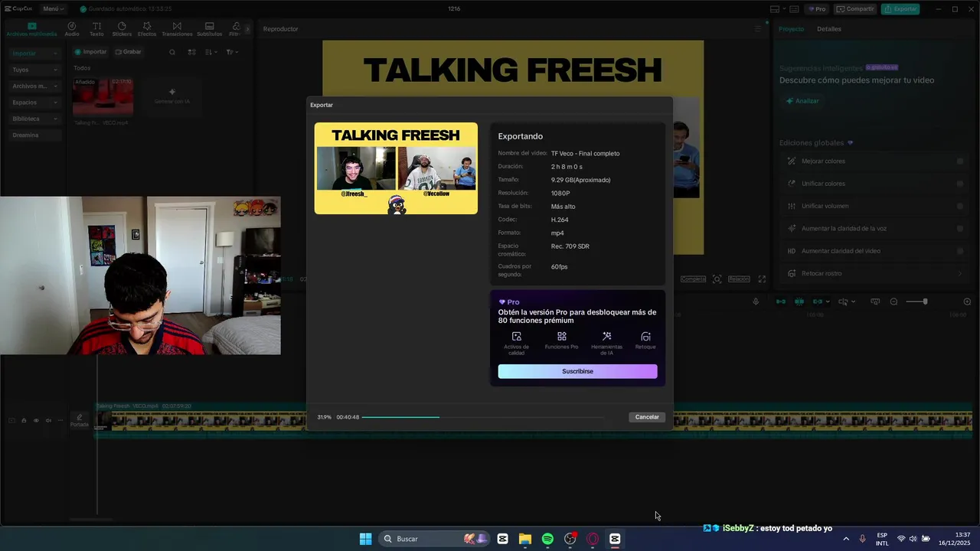Click the Activos de calidad icon
The height and width of the screenshot is (551, 980).
516,337
